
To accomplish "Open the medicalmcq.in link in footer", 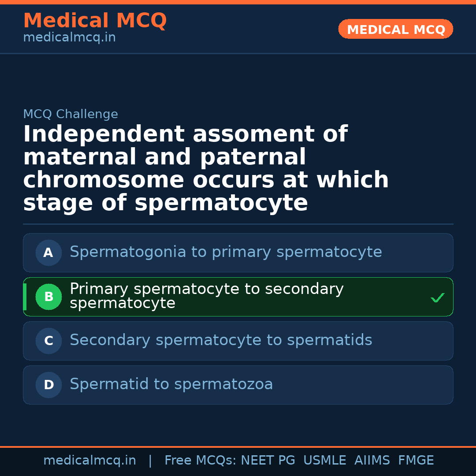I will (x=89, y=461).
